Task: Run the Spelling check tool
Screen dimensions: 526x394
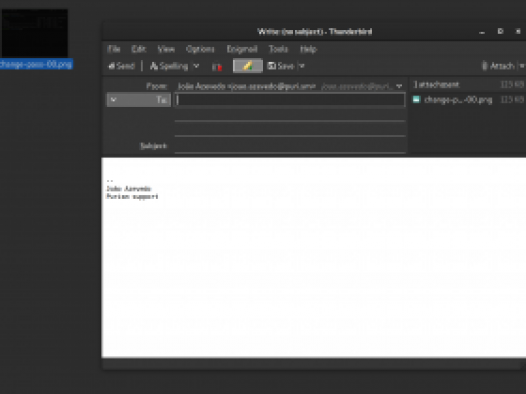Action: [169, 66]
